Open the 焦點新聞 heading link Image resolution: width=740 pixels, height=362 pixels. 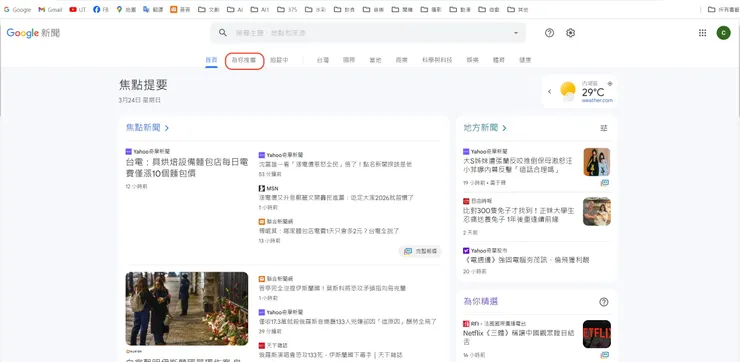pyautogui.click(x=143, y=127)
